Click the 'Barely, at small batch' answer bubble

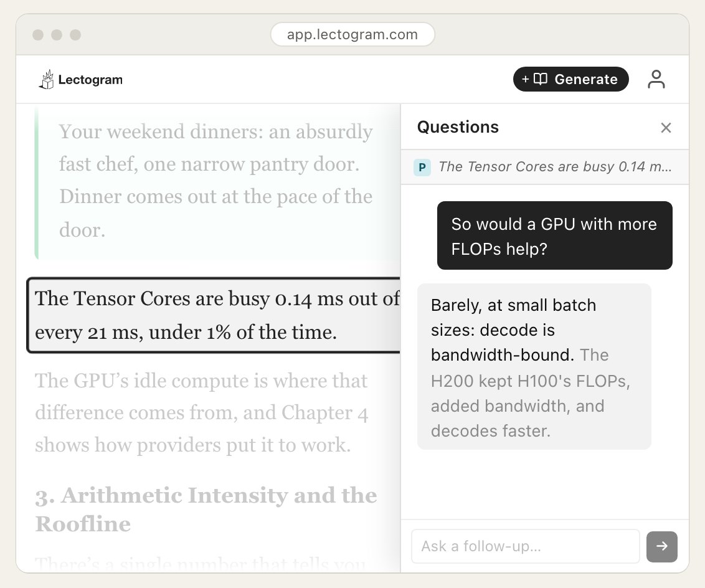[534, 366]
